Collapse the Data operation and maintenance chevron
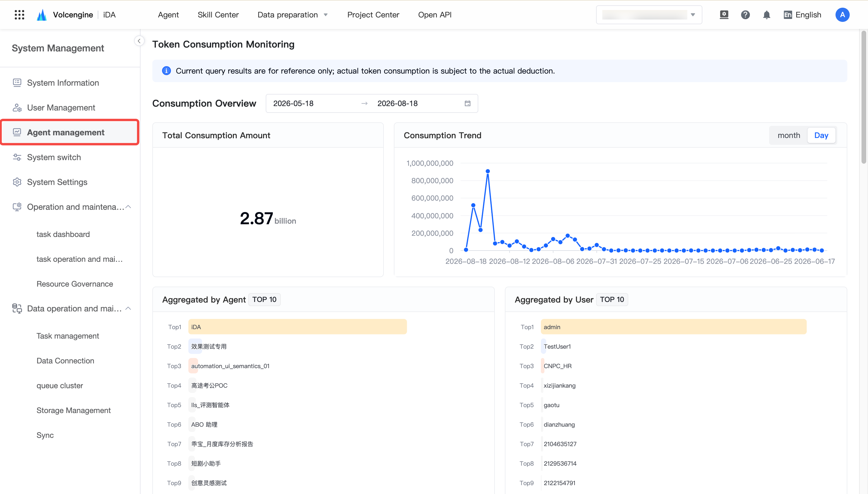868x494 pixels. [128, 308]
